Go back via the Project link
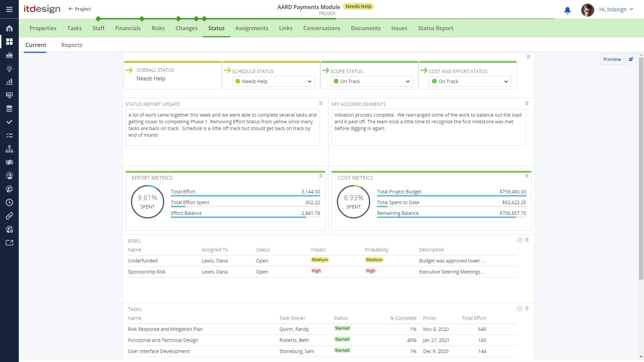Screen dimensions: 644x362 [x=80, y=9]
